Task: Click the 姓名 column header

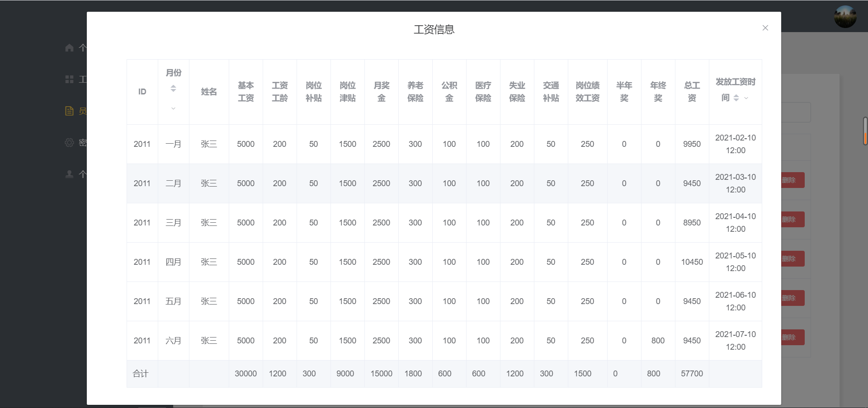Action: pos(209,92)
